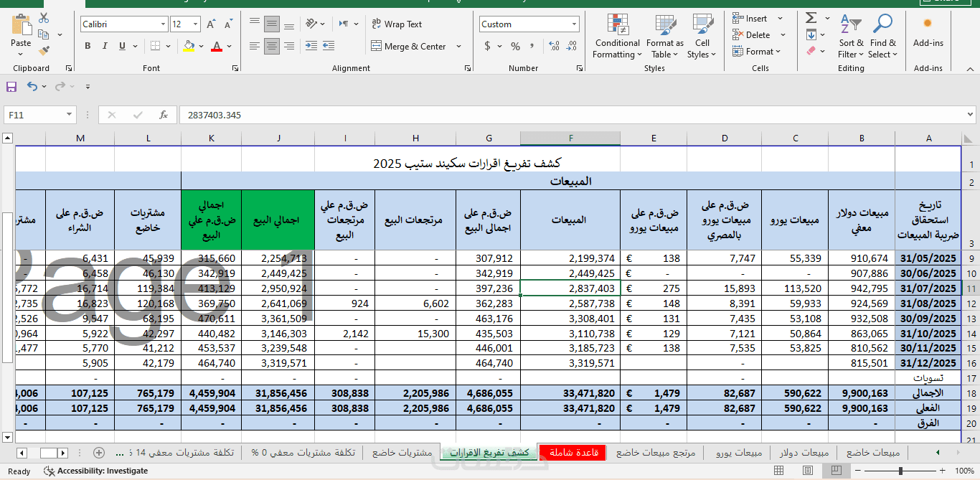
Task: Undo the last action
Action: (32, 86)
